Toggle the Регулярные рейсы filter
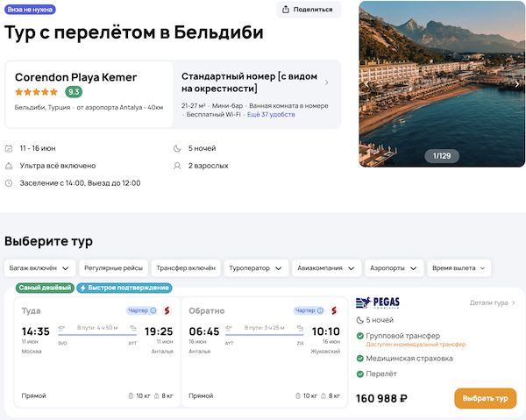This screenshot has height=420, width=526. (x=112, y=267)
